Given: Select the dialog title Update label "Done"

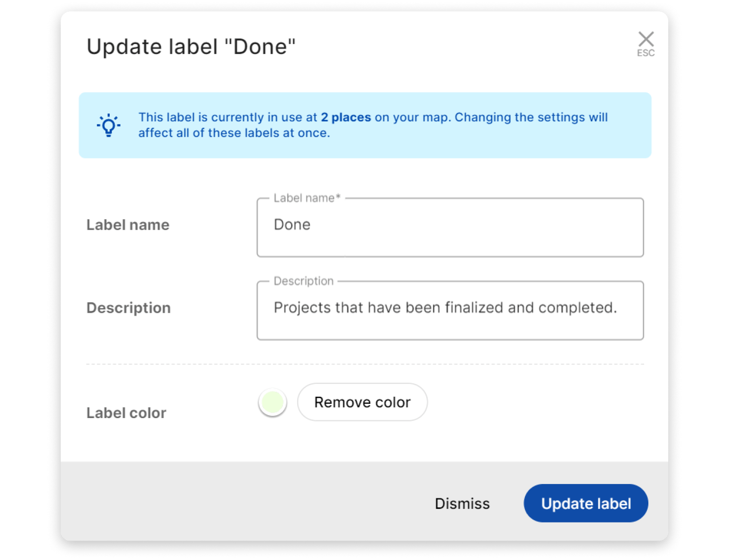Looking at the screenshot, I should pyautogui.click(x=190, y=46).
